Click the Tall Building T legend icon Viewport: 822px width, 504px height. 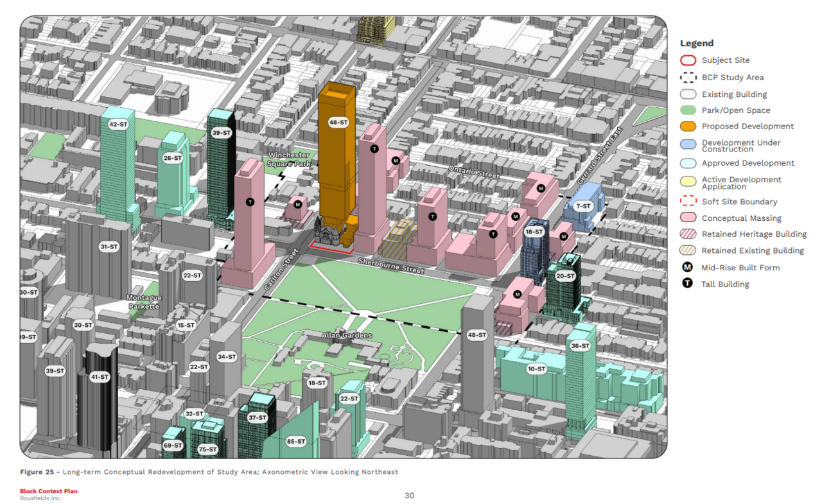point(688,284)
